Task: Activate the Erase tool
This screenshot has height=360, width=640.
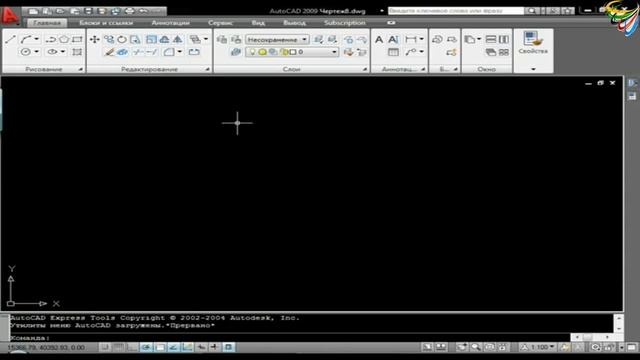Action: (x=109, y=52)
